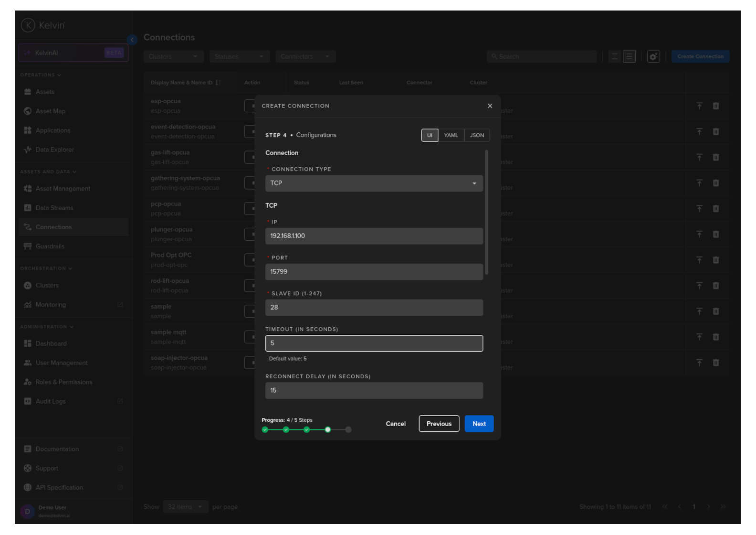The height and width of the screenshot is (535, 756).
Task: Collapse the sidebar with arrow button
Action: coord(132,40)
